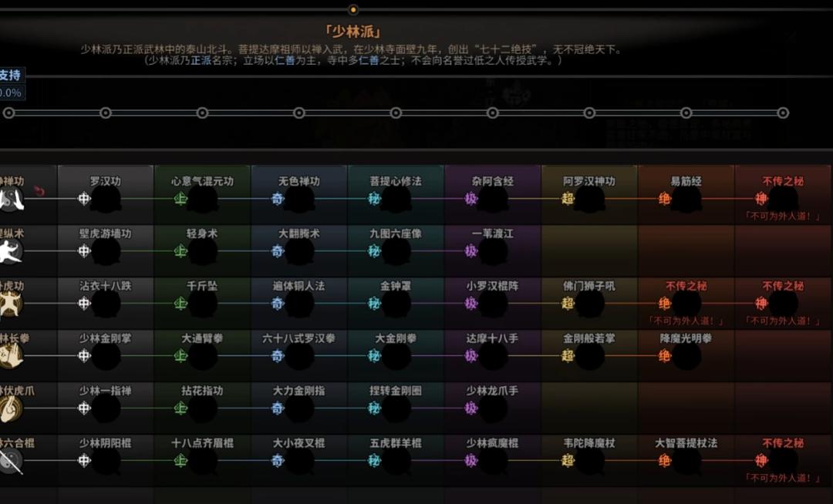Click the 支持 tab label

tap(11, 75)
